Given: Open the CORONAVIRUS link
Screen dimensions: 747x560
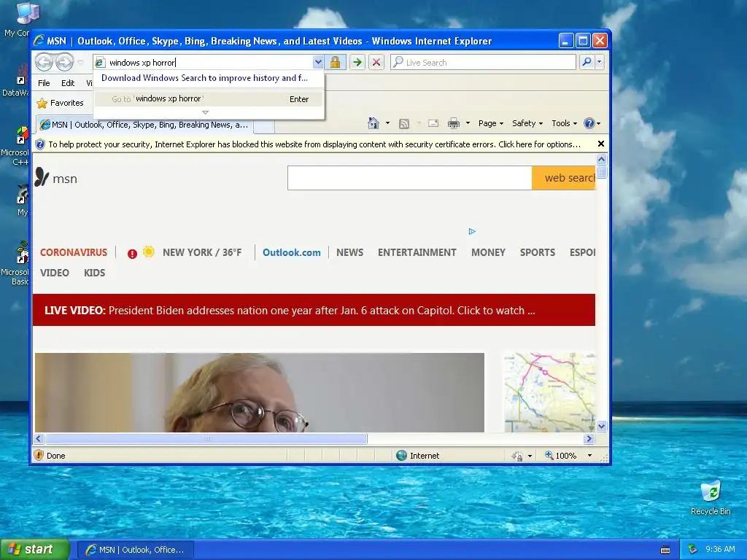Looking at the screenshot, I should (x=74, y=252).
